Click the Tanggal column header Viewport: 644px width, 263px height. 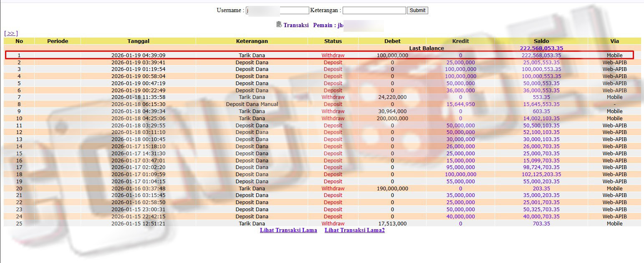138,41
